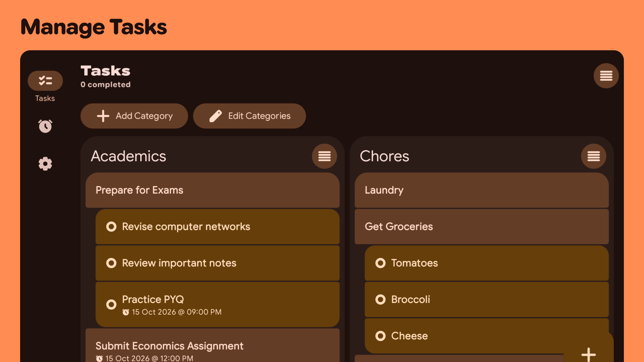The height and width of the screenshot is (362, 644).
Task: Click Practice PYQ reminder date text
Action: click(176, 312)
